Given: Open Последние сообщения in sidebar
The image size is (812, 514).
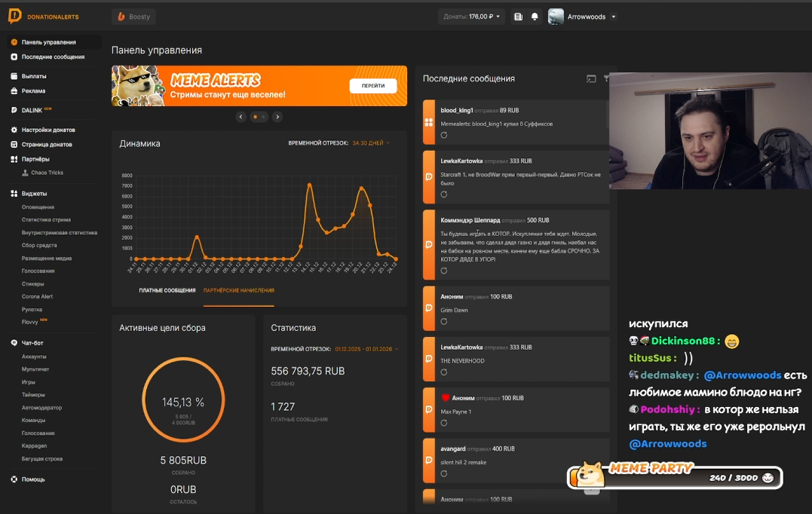Looking at the screenshot, I should 53,57.
